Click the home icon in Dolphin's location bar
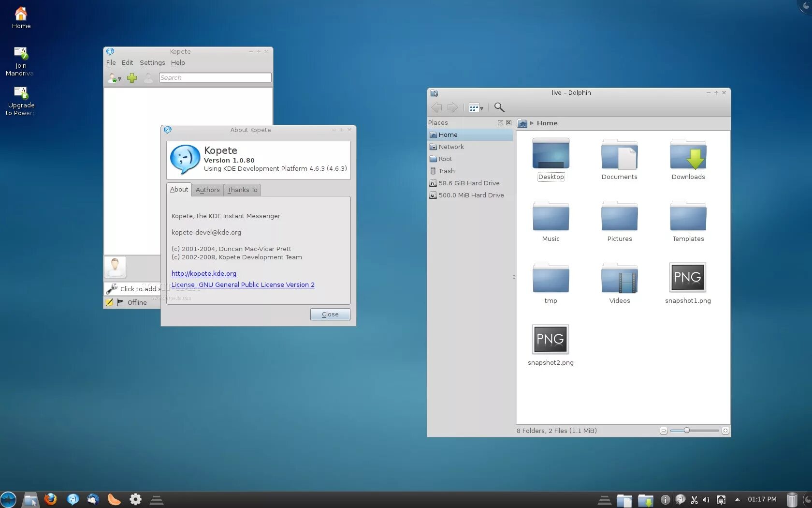The height and width of the screenshot is (508, 812). click(x=522, y=123)
